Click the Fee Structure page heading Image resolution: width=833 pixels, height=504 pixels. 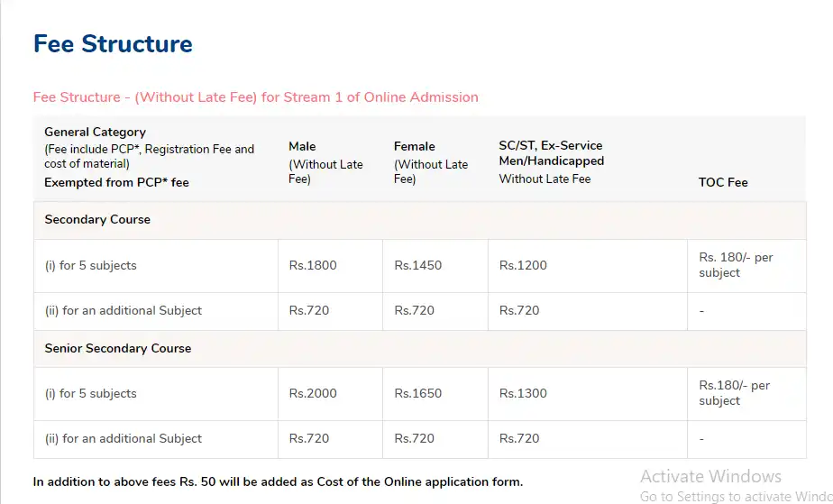click(113, 44)
